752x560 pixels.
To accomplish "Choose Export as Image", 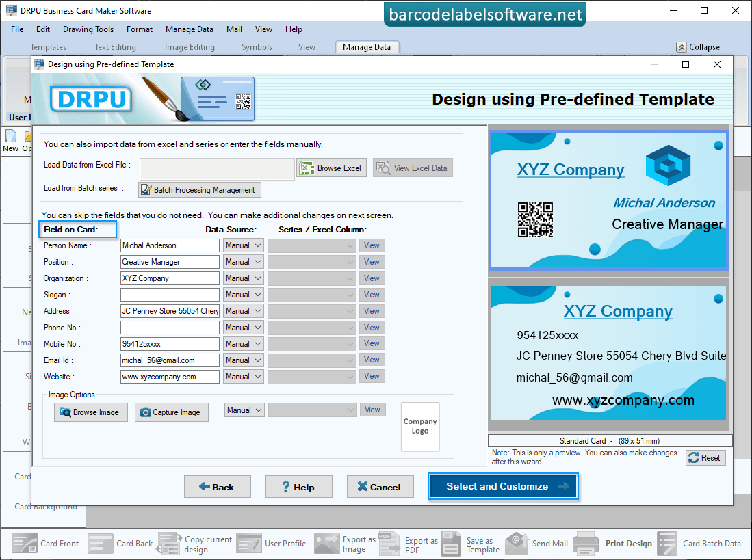I will [346, 544].
